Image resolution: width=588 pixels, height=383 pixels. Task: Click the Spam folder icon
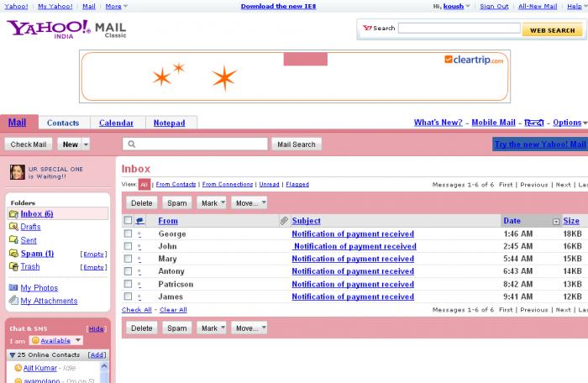coord(13,254)
